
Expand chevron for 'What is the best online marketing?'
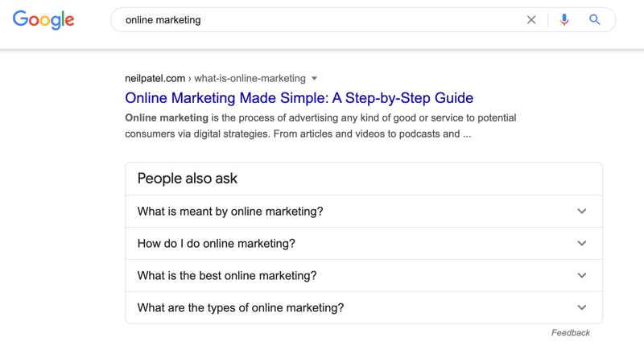pos(581,275)
